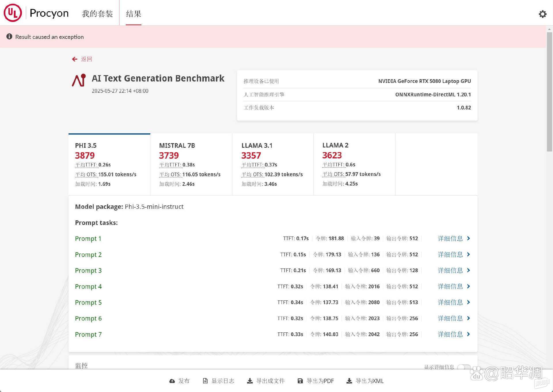The image size is (553, 392).
Task: Open 详细信息 link for Prompt 2
Action: (450, 255)
